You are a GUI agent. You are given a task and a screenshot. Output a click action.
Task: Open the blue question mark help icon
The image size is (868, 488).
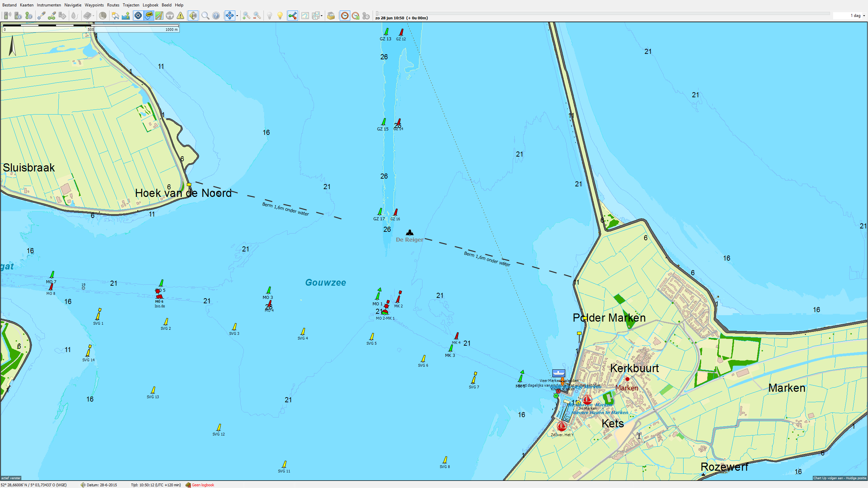[x=216, y=16]
